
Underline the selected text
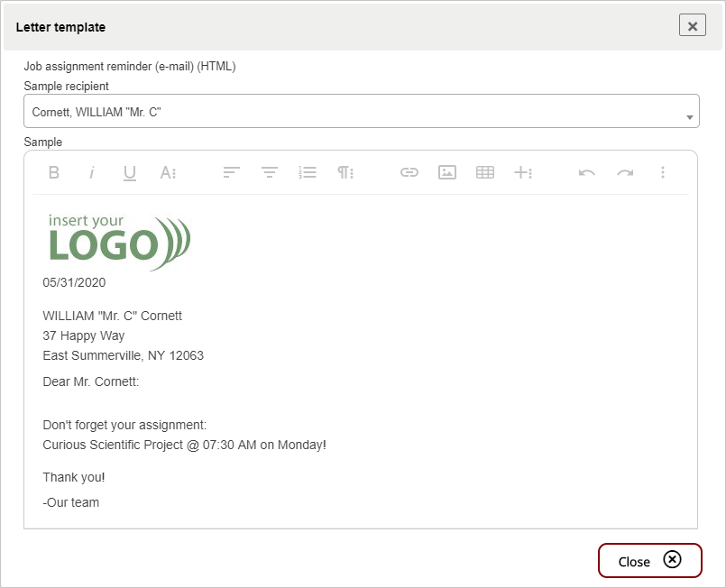[x=130, y=172]
